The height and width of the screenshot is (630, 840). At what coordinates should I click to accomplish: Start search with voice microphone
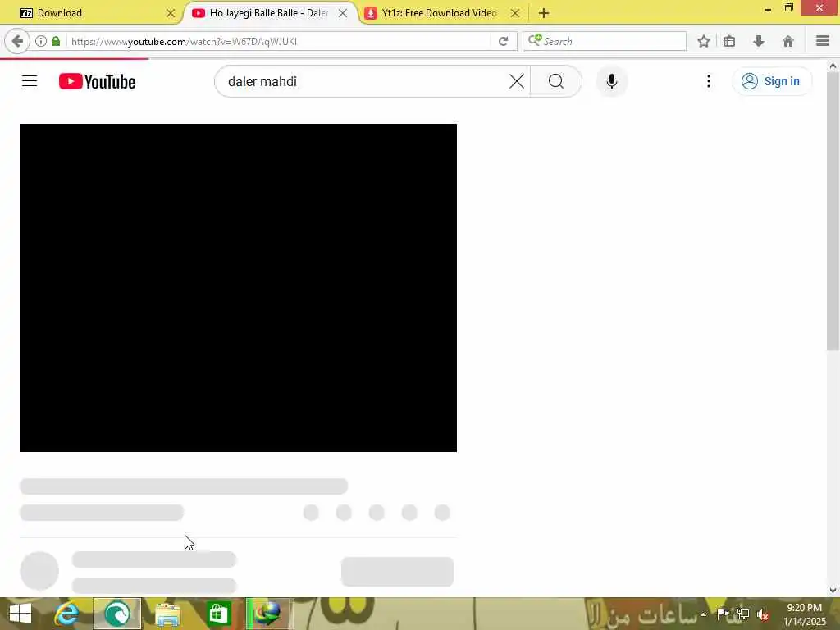612,81
